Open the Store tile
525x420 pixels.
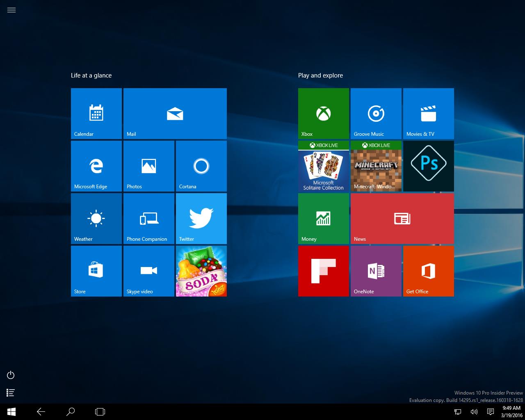coord(96,271)
